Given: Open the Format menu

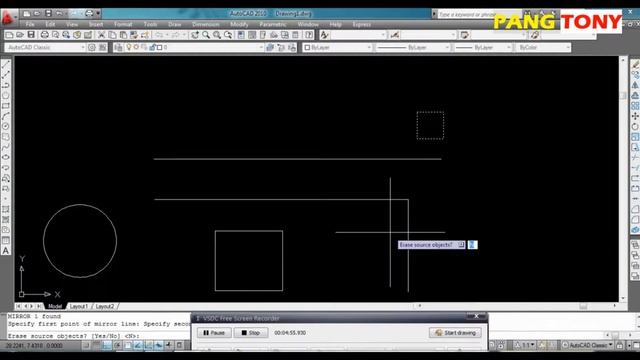Looking at the screenshot, I should point(123,24).
